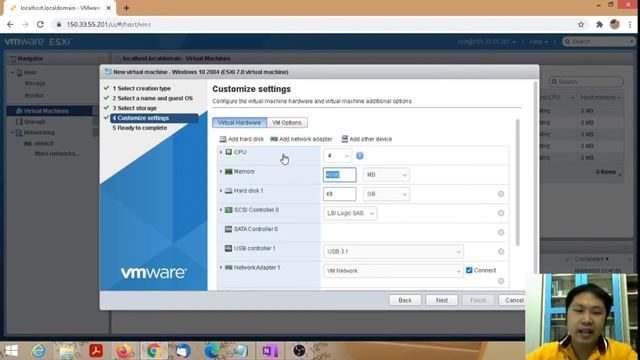This screenshot has height=360, width=640.
Task: Expand the Hard disk 1 settings row
Action: [x=221, y=191]
